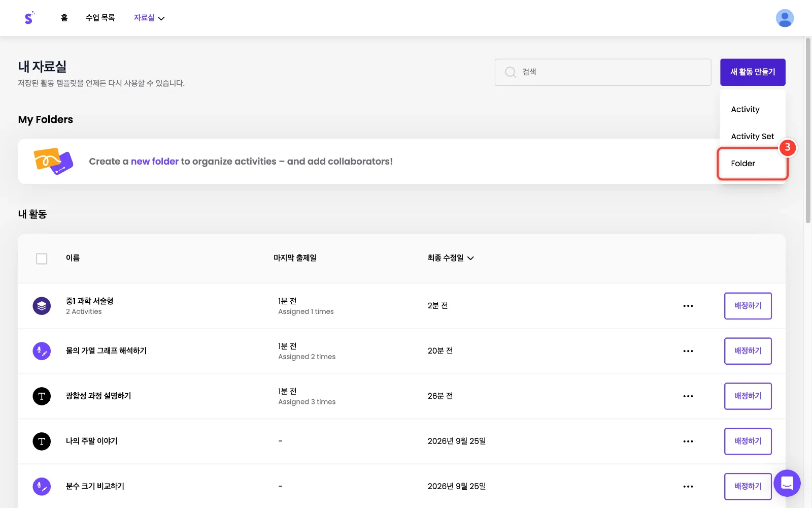Assign 나의 주말 이야기 with 배정하기
812x508 pixels.
pyautogui.click(x=748, y=441)
